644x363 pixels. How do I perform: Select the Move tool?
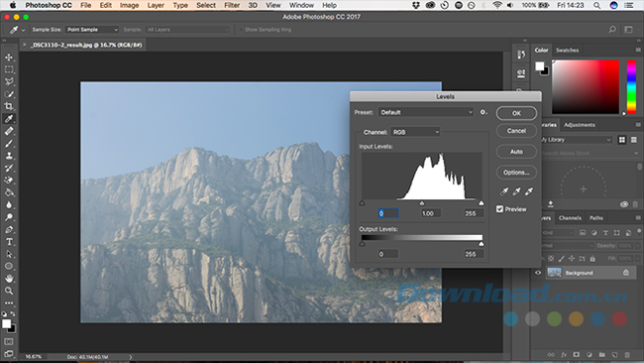coord(9,58)
